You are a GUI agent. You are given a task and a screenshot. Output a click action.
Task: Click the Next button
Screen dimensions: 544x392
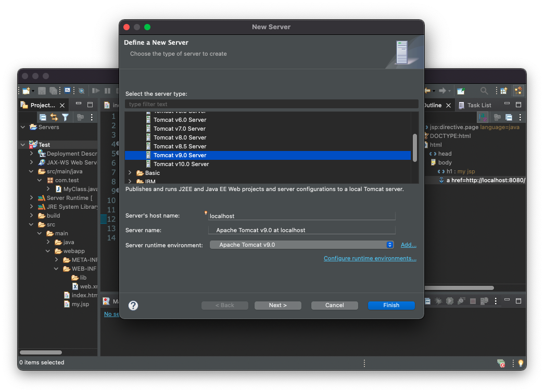[x=277, y=305]
